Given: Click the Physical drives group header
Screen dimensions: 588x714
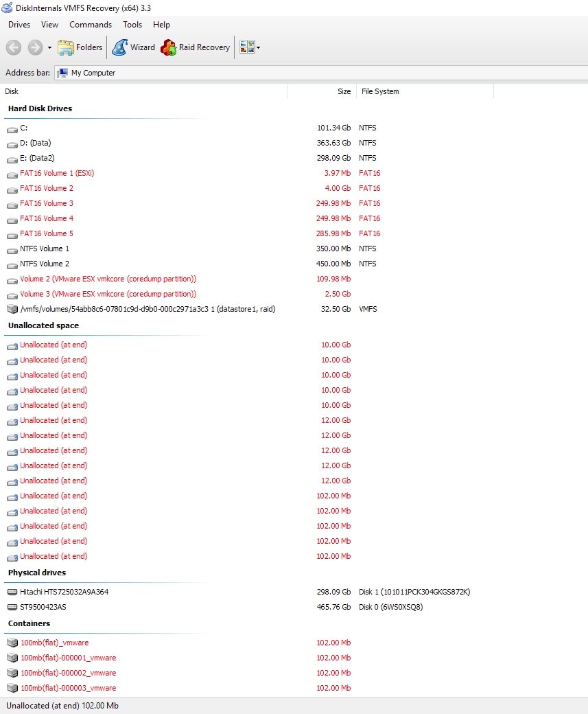Looking at the screenshot, I should pyautogui.click(x=37, y=573).
